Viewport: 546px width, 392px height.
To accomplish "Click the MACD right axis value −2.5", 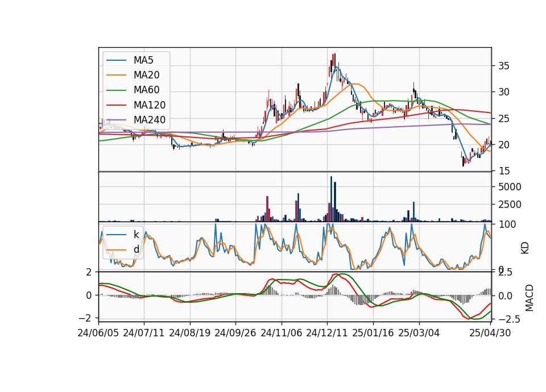I will click(510, 319).
